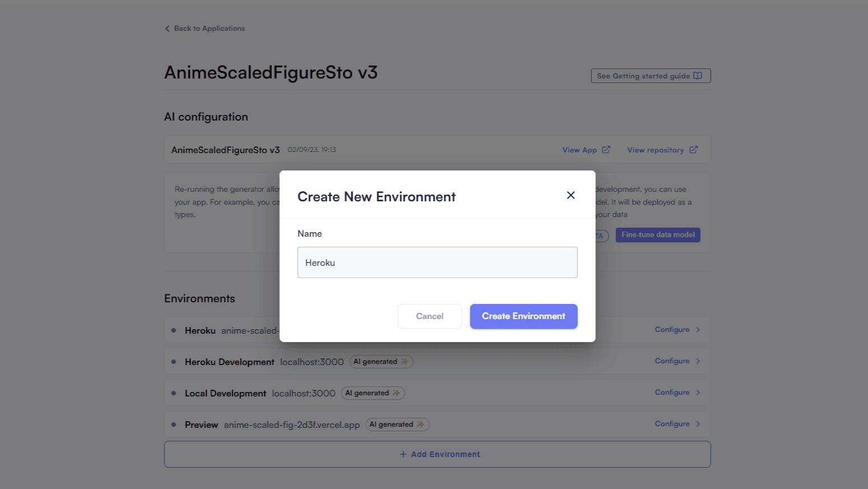
Task: Select the Heroku Development environment name
Action: pyautogui.click(x=230, y=362)
